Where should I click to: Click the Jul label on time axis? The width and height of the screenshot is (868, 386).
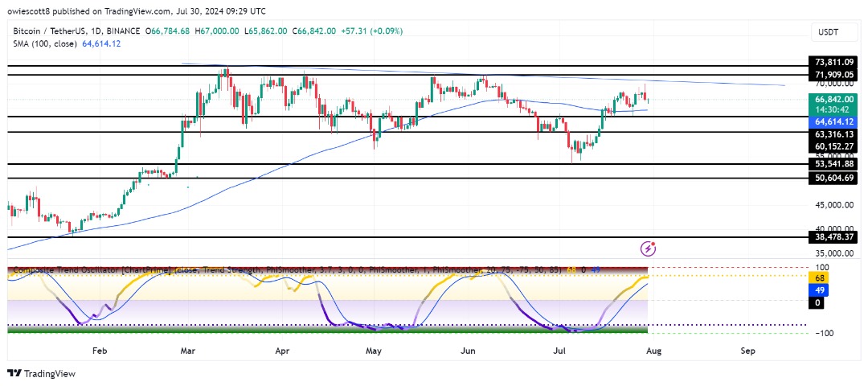[559, 351]
